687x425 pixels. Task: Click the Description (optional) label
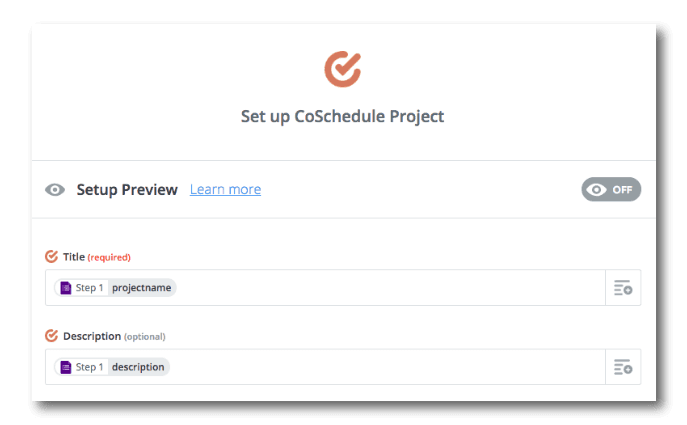[x=114, y=336]
